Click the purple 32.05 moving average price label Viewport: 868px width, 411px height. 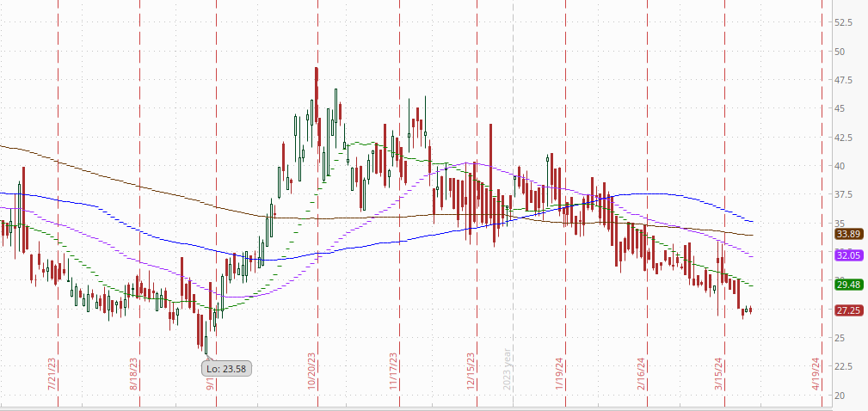(x=848, y=255)
